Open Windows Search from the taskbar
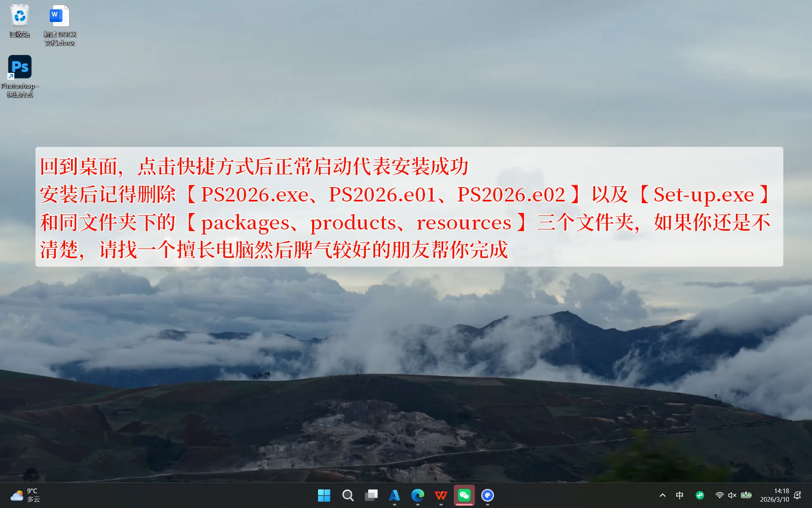The height and width of the screenshot is (508, 812). tap(348, 495)
